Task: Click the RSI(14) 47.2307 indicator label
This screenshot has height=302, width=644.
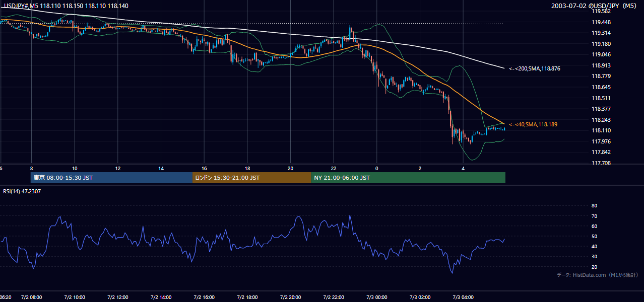Action: [x=22, y=191]
